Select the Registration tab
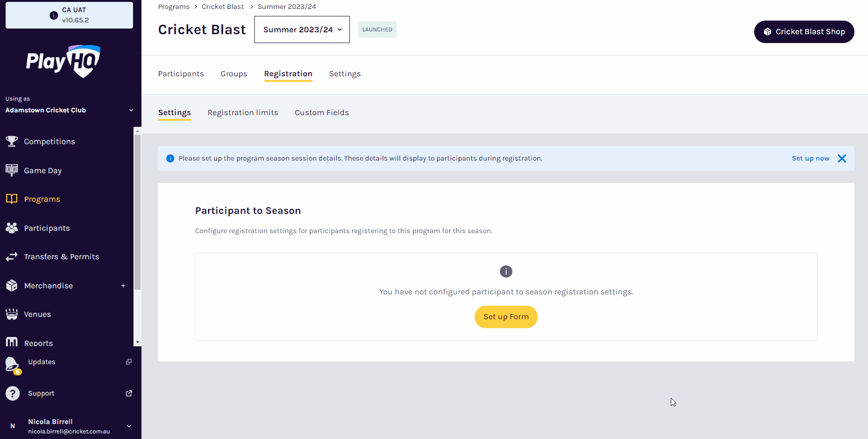Viewport: 868px width, 439px height. pyautogui.click(x=288, y=73)
